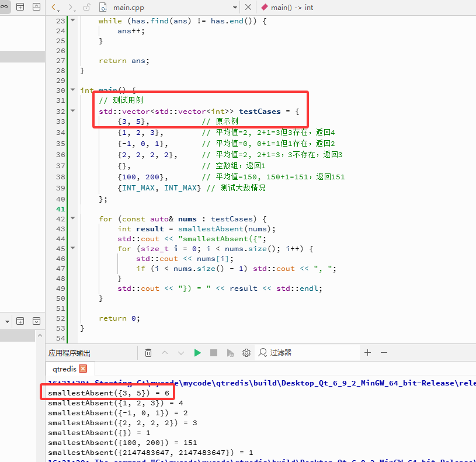
Task: Stop the running program with stop button
Action: click(214, 353)
